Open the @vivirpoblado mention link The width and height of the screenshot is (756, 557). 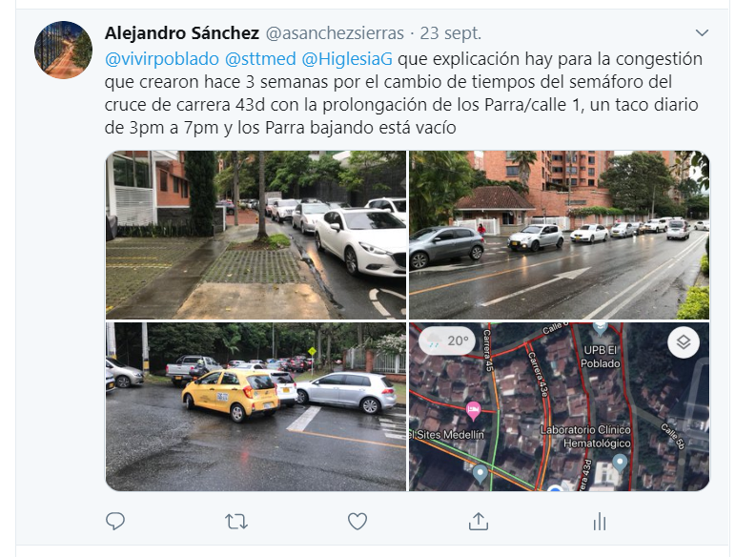click(161, 59)
